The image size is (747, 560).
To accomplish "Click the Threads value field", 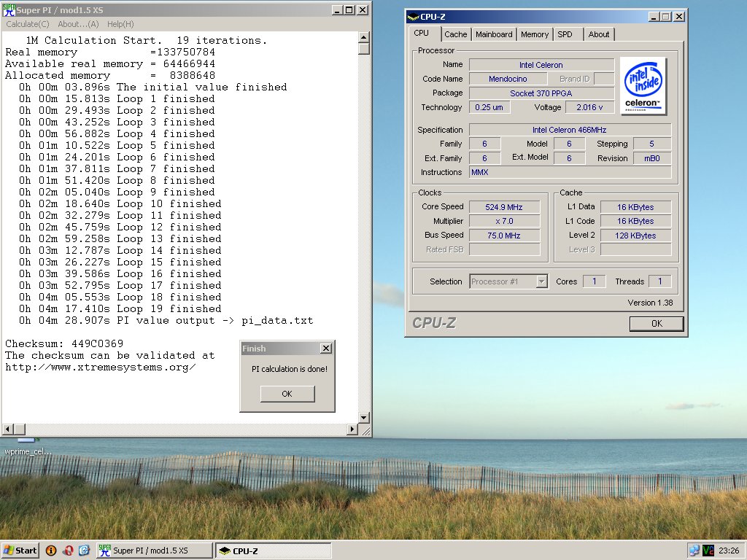I will [659, 281].
